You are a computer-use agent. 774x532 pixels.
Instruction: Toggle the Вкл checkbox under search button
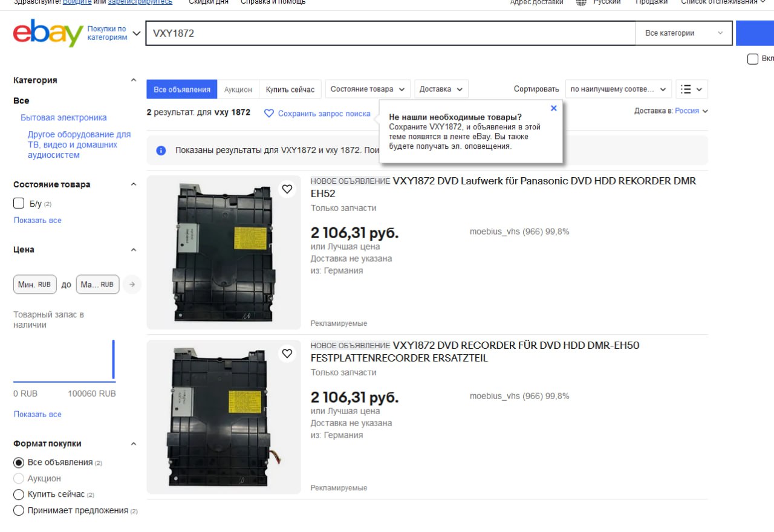(x=753, y=59)
